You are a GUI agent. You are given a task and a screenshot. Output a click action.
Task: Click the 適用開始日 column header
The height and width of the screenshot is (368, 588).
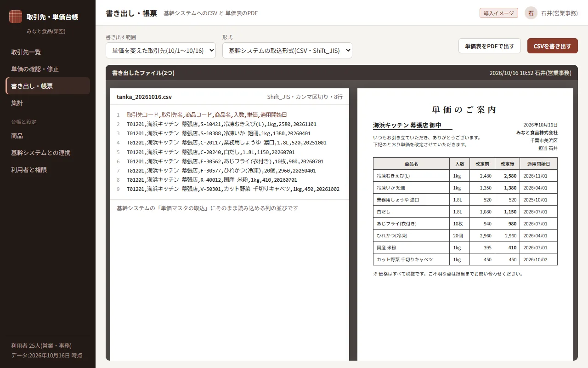[x=538, y=164]
